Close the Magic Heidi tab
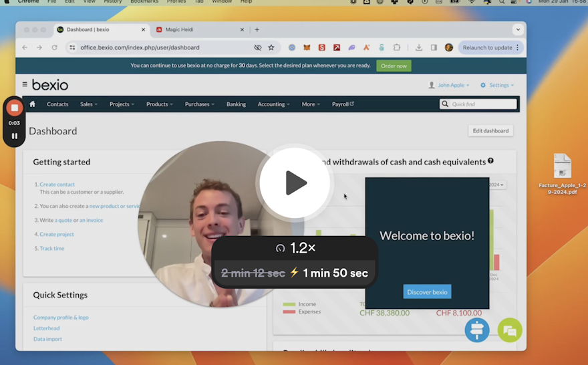The height and width of the screenshot is (365, 588). pos(242,29)
